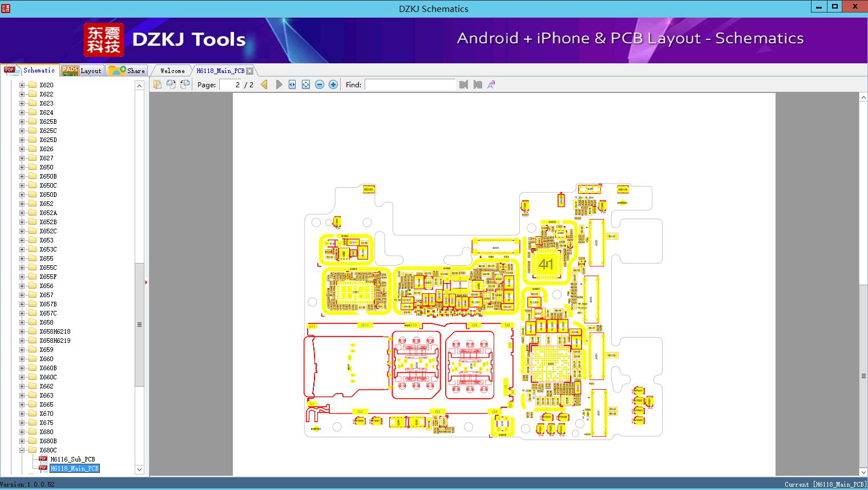This screenshot has width=868, height=490.
Task: Toggle match case Aa icon
Action: (x=491, y=84)
